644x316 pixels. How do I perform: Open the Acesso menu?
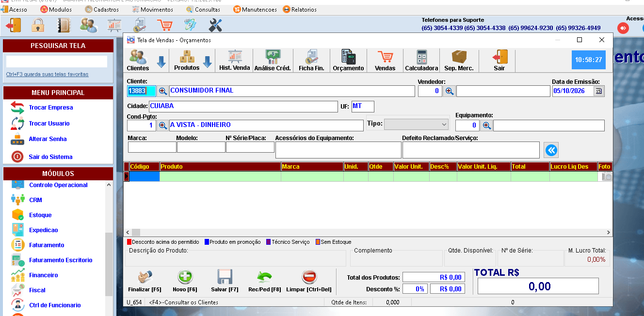coord(14,9)
